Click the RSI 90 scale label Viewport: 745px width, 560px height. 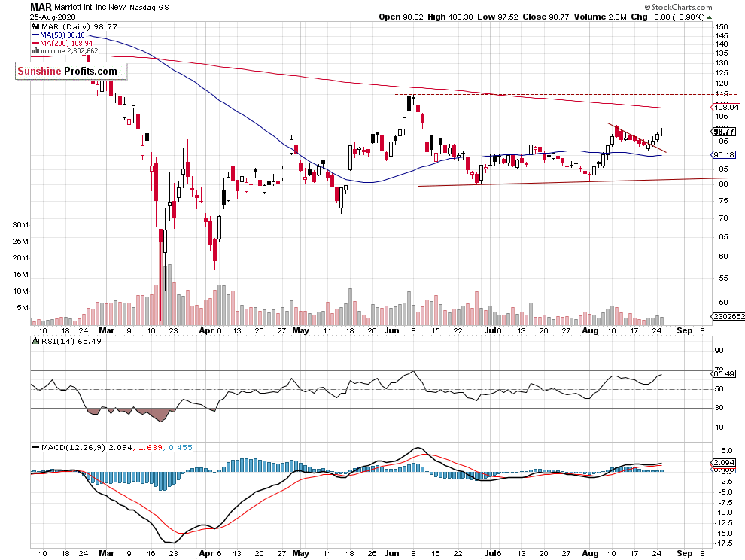719,351
